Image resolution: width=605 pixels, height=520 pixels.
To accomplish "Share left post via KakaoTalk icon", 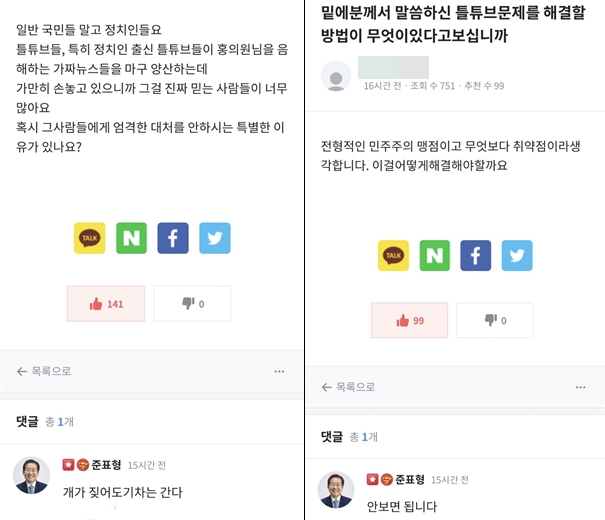I will (90, 238).
